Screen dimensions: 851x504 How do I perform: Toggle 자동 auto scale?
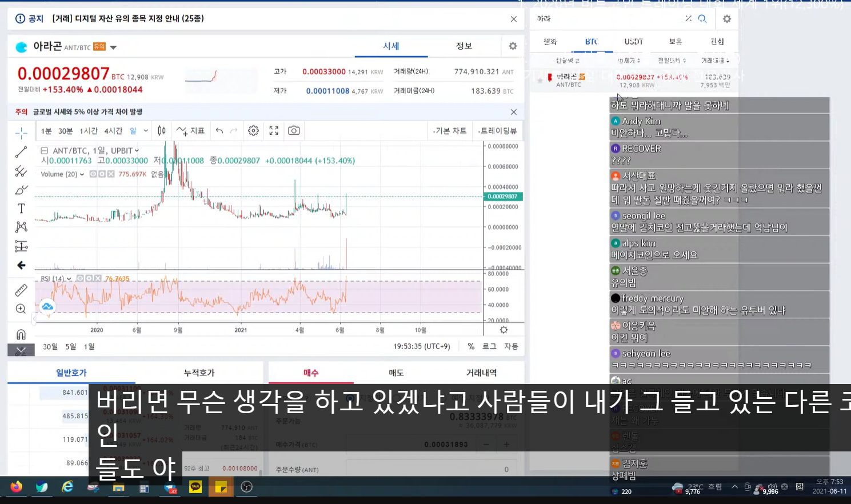coord(511,346)
